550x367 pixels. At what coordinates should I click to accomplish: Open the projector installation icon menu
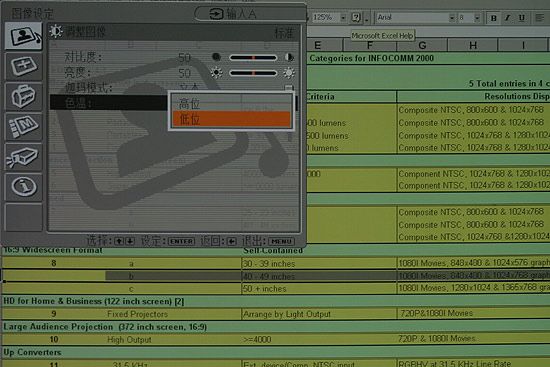[x=24, y=156]
